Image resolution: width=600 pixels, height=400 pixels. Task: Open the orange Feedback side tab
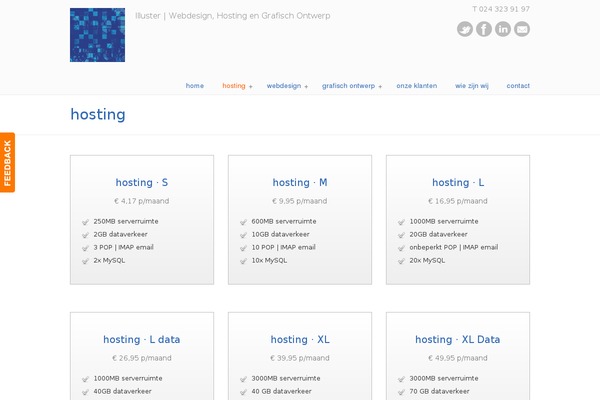[x=7, y=162]
